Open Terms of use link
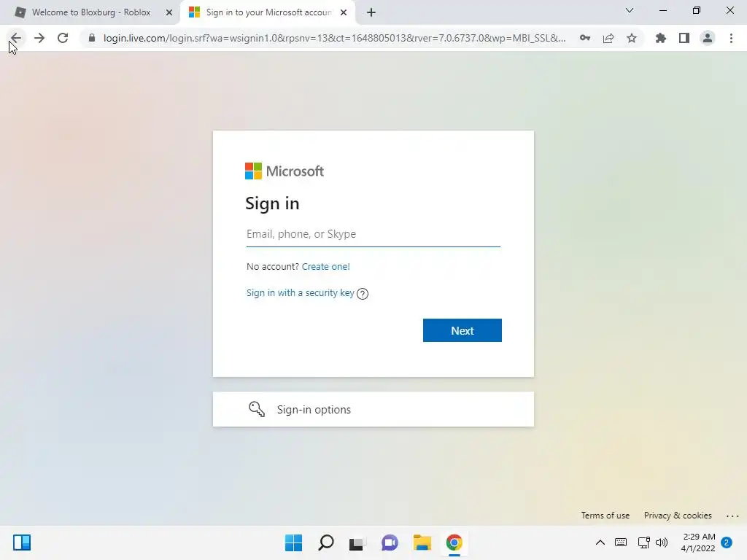This screenshot has height=560, width=747. pyautogui.click(x=605, y=516)
